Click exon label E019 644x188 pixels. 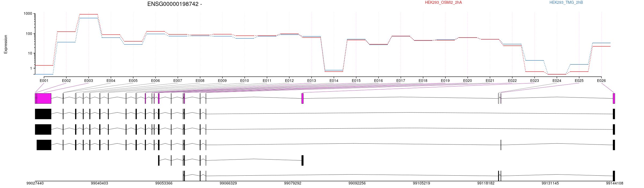[x=445, y=81]
